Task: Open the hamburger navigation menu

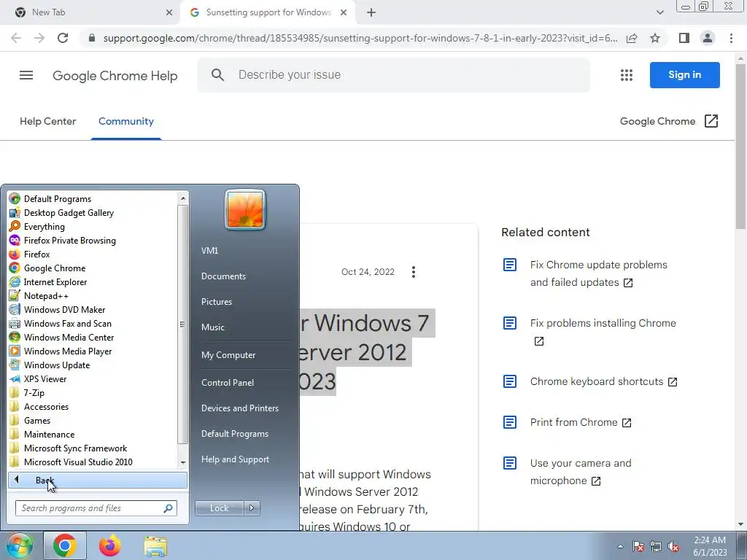Action: (26, 75)
